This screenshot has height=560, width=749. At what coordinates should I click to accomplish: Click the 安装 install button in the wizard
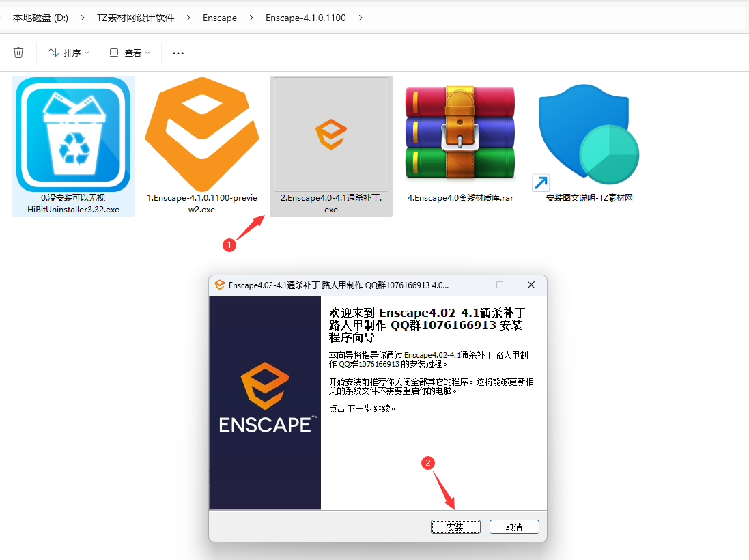[455, 527]
